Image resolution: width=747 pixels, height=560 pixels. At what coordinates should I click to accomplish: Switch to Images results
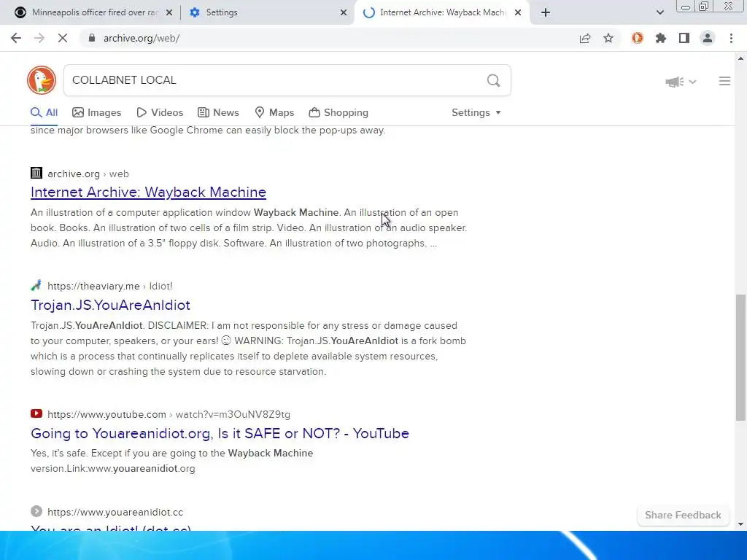[x=97, y=113]
